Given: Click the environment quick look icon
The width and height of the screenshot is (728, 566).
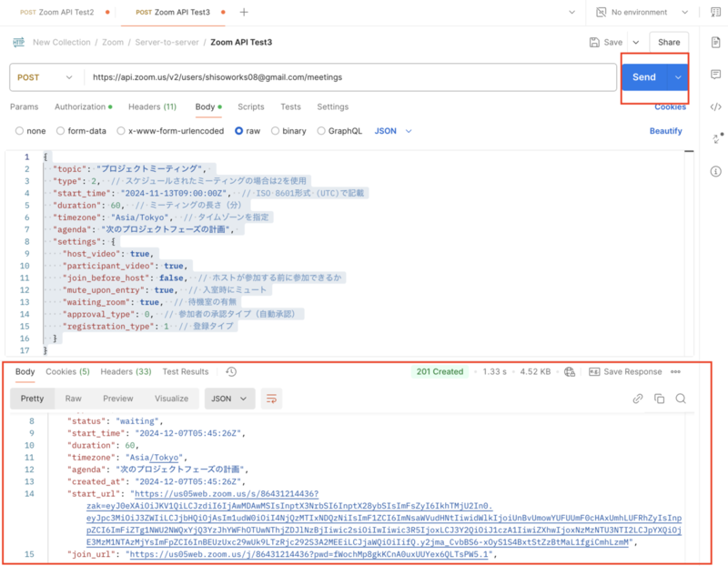Looking at the screenshot, I should 715,12.
